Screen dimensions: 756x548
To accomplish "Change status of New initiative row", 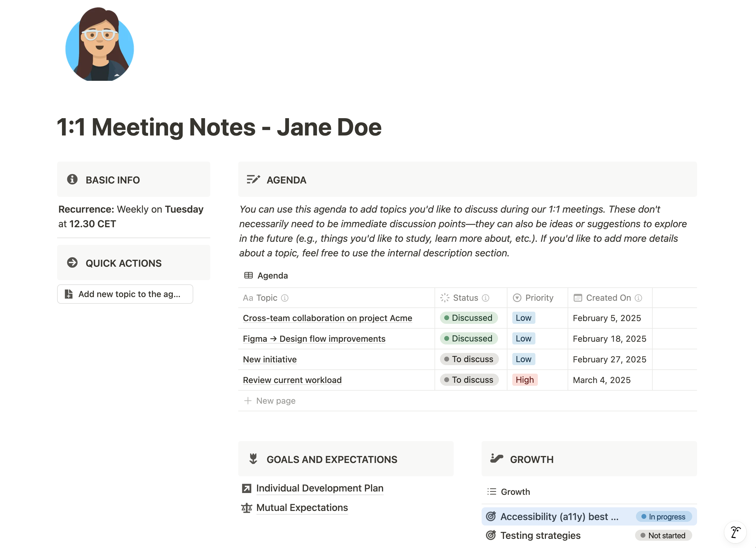I will pyautogui.click(x=469, y=359).
